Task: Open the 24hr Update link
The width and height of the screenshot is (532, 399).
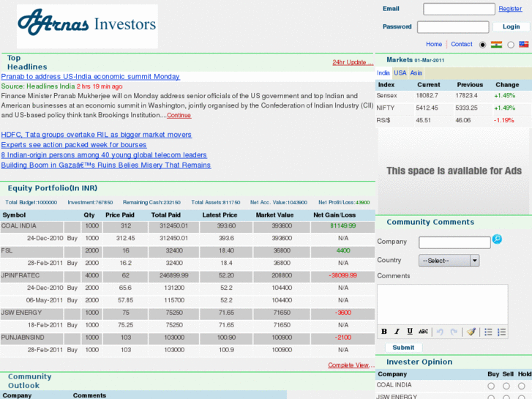Action: point(353,62)
